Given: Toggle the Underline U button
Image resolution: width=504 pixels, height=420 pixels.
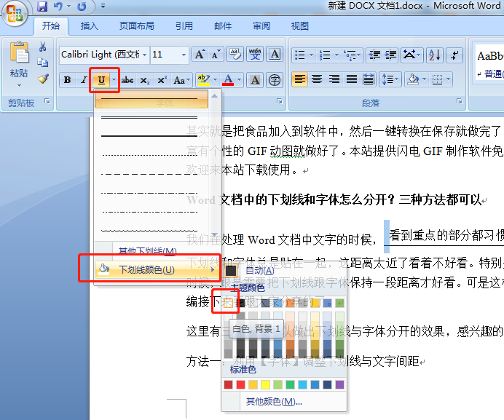Looking at the screenshot, I should (x=101, y=80).
